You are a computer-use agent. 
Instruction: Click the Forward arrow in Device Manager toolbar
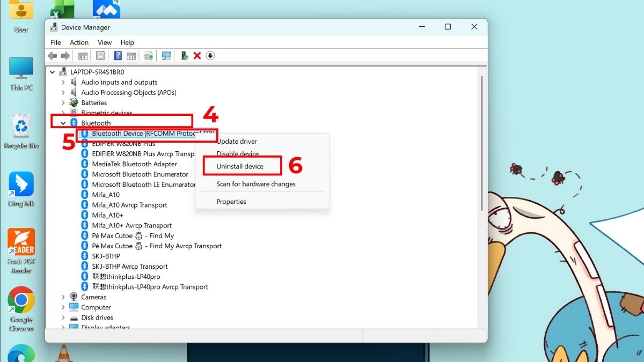(65, 56)
